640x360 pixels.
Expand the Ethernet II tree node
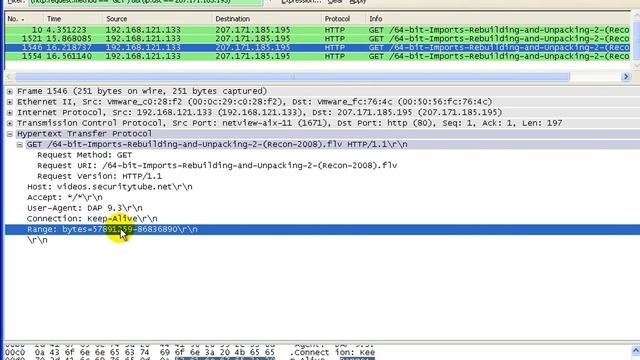tap(9, 102)
